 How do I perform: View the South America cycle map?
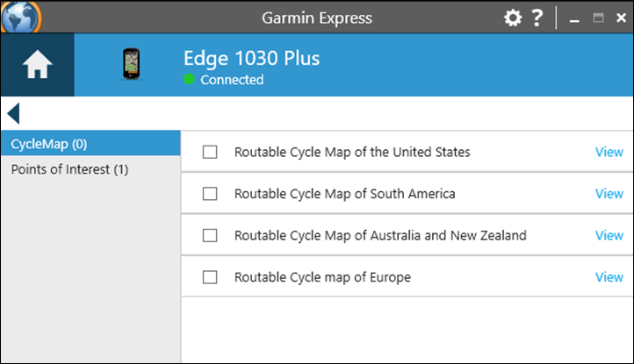pos(609,194)
